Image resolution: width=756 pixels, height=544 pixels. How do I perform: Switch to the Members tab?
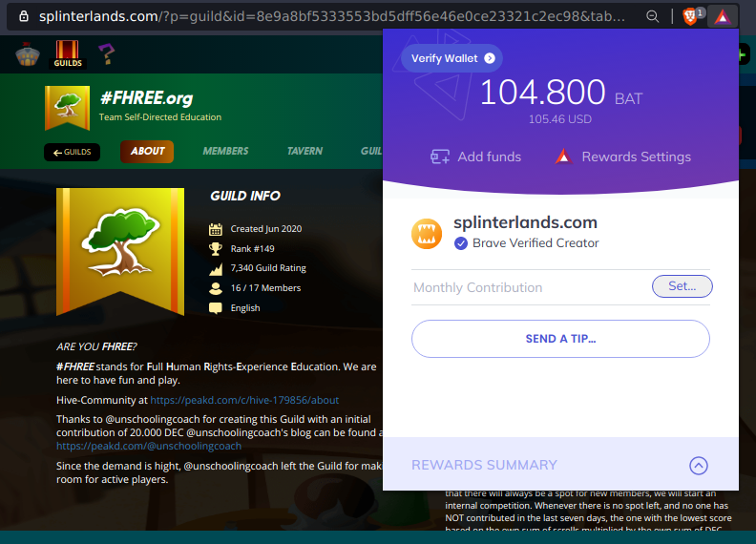pos(225,152)
